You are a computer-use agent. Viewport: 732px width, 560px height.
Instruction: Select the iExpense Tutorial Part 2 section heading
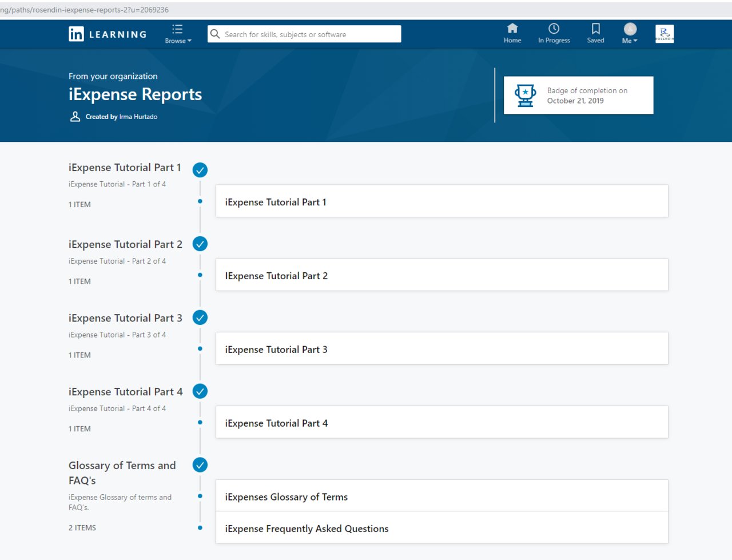[125, 244]
